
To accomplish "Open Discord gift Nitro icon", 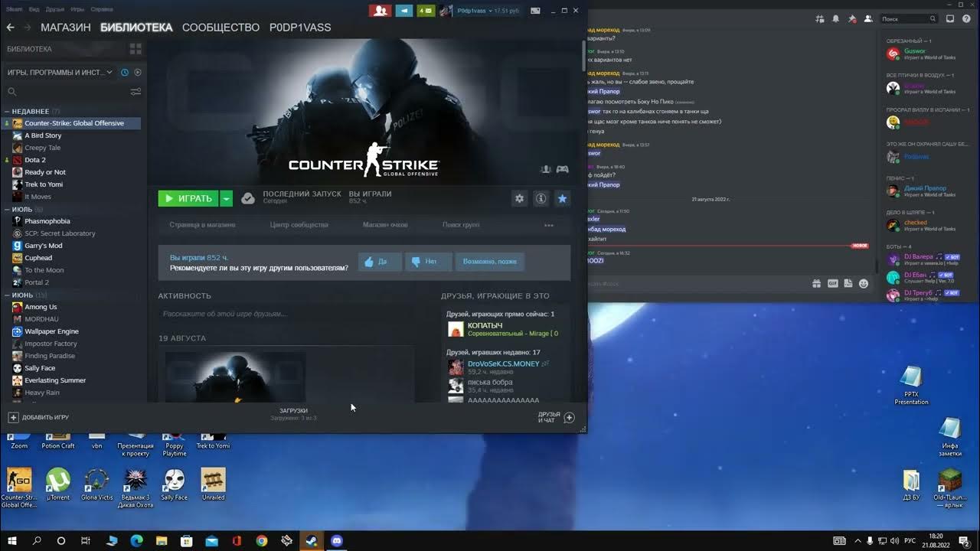I will (818, 283).
